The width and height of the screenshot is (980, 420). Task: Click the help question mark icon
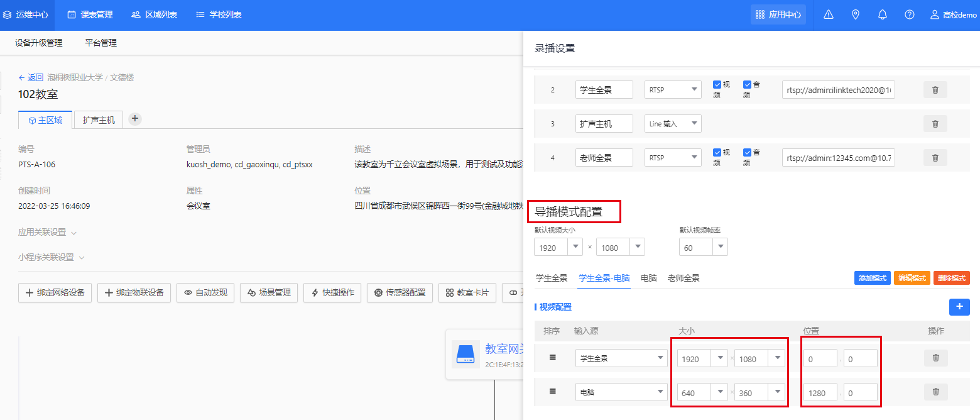[909, 14]
